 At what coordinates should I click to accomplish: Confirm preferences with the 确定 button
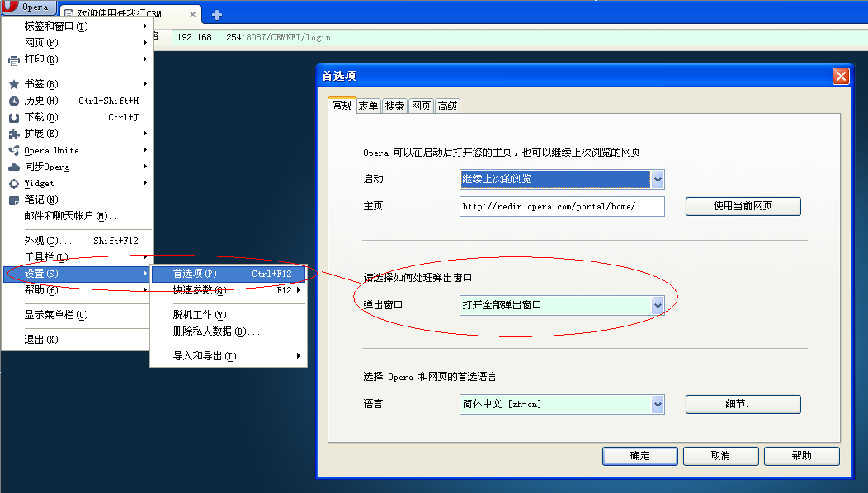click(x=639, y=456)
